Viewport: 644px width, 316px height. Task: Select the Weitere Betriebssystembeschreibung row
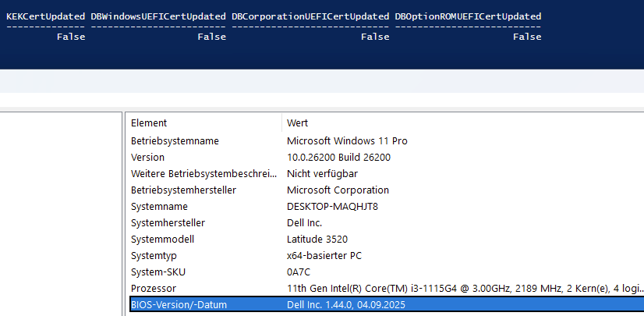[203, 174]
